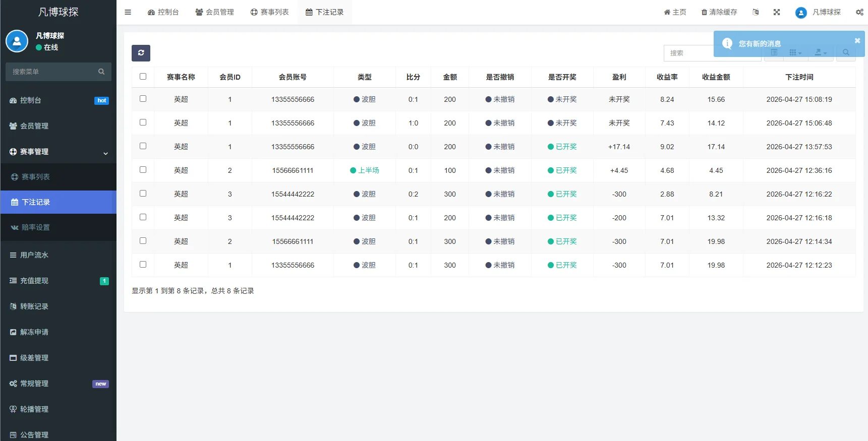Close the 您有新的消息 notification
Viewport: 868px width, 441px height.
pyautogui.click(x=857, y=41)
